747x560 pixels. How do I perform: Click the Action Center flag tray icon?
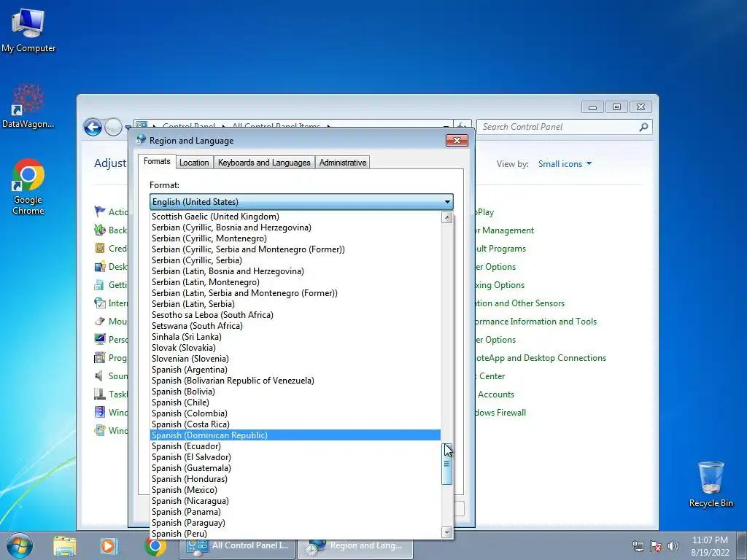pos(656,546)
